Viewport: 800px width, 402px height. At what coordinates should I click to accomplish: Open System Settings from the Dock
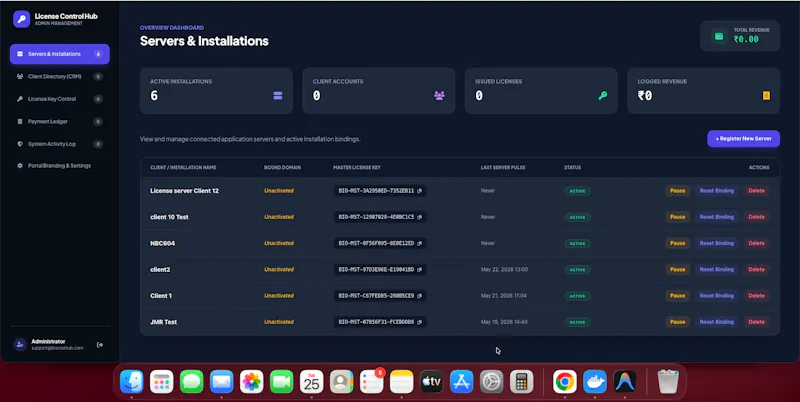coord(492,382)
